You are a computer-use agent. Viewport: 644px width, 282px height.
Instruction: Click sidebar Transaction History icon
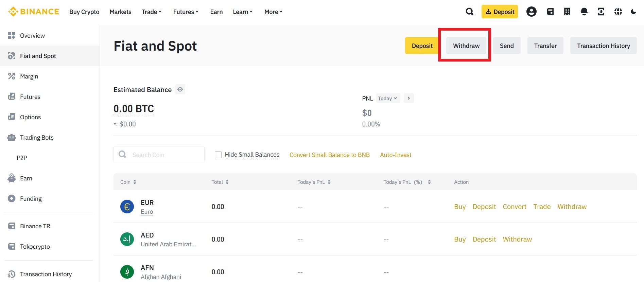pos(12,274)
